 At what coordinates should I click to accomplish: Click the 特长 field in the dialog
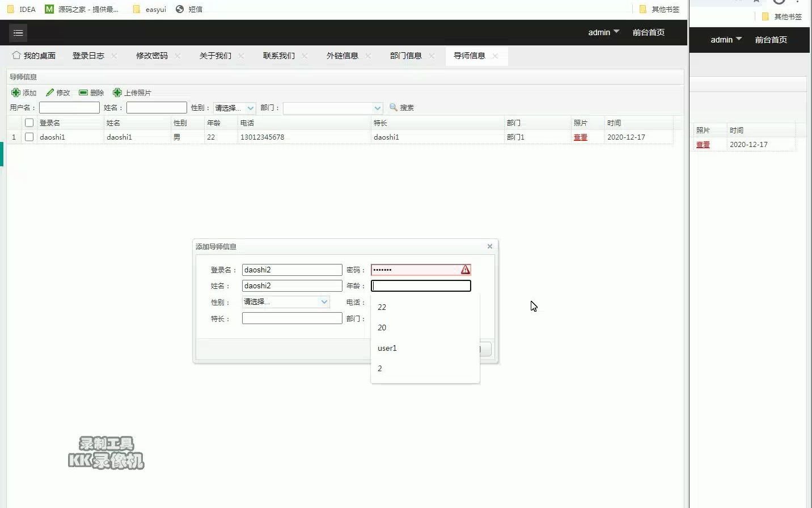(x=292, y=318)
